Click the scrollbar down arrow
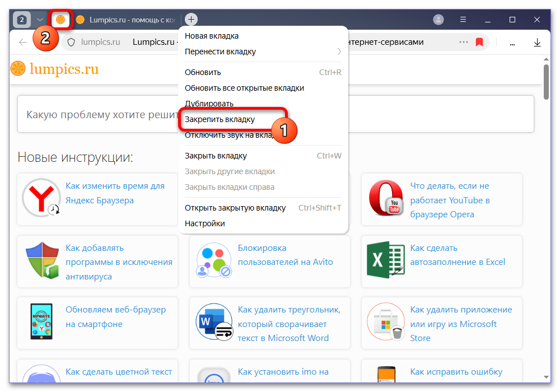Viewport: 560px width, 392px height. [546, 377]
